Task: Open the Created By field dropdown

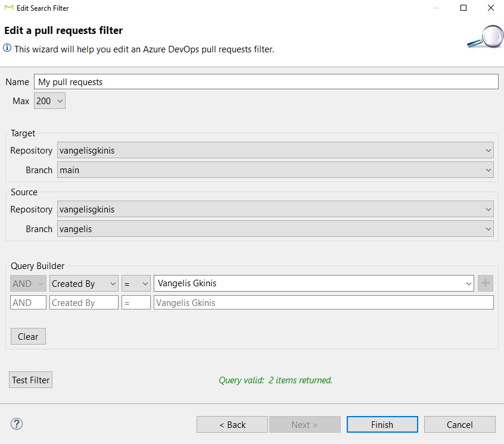Action: coord(83,284)
